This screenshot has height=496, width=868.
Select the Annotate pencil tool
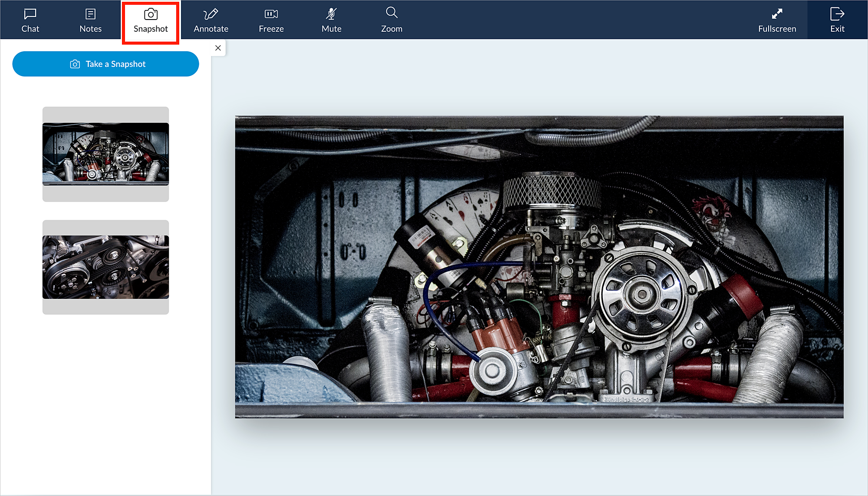(211, 14)
